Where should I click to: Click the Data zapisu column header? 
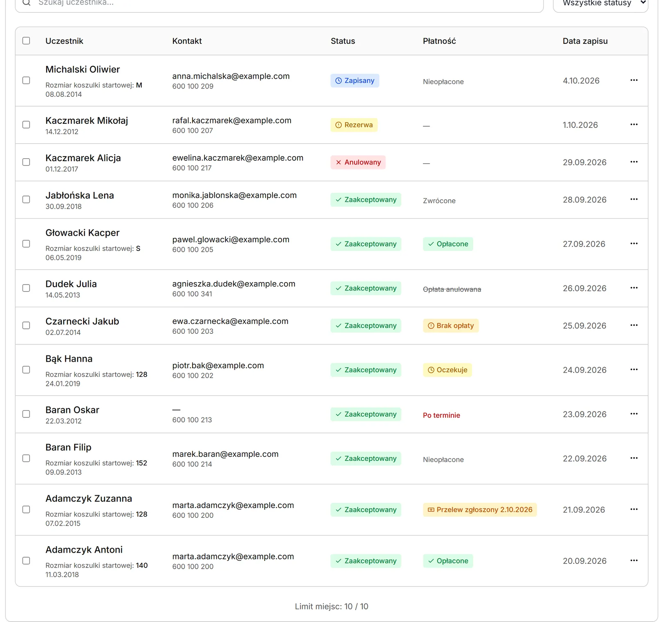pos(585,41)
